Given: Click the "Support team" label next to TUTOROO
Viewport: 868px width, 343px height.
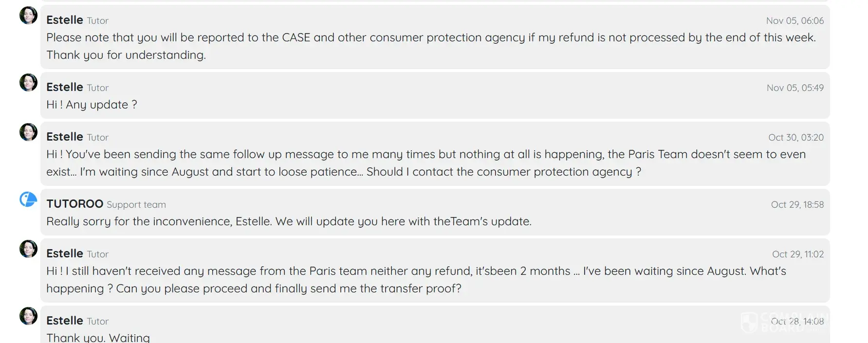Looking at the screenshot, I should point(136,205).
